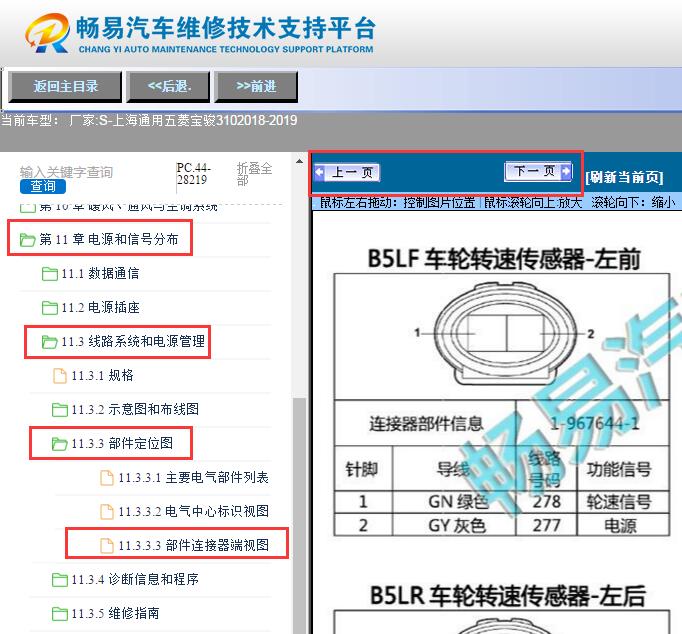Click the document icon beside 11.3.1 规格
Screen dimensions: 682x634
pyautogui.click(x=60, y=376)
